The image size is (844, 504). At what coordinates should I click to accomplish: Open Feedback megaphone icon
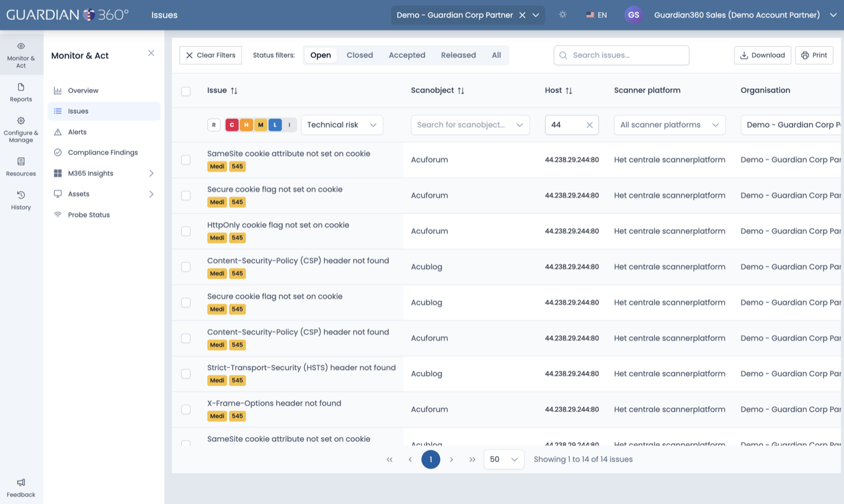tap(21, 482)
